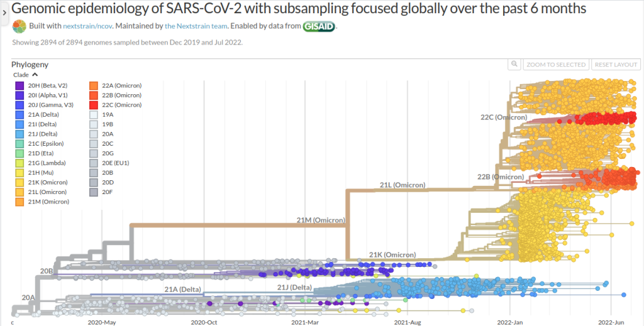Image resolution: width=644 pixels, height=326 pixels.
Task: Click the magnifier zoom icon button
Action: [514, 64]
